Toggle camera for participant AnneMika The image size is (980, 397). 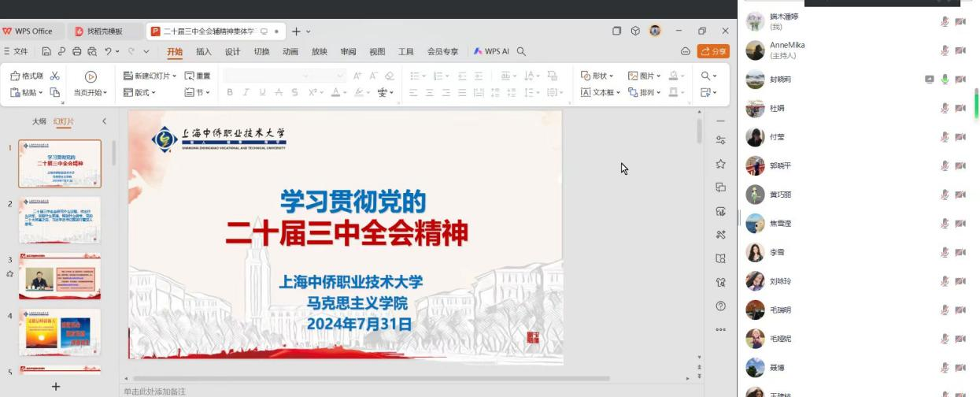click(960, 50)
